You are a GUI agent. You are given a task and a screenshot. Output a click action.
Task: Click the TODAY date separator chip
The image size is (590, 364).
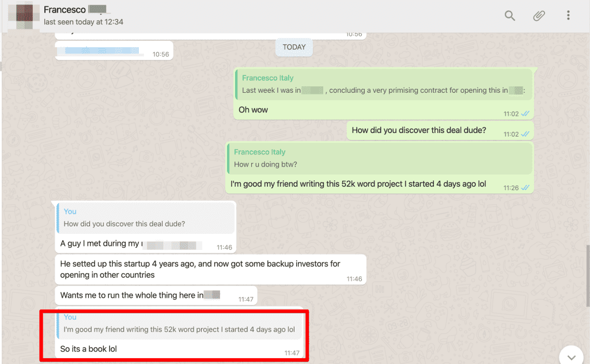click(x=294, y=47)
